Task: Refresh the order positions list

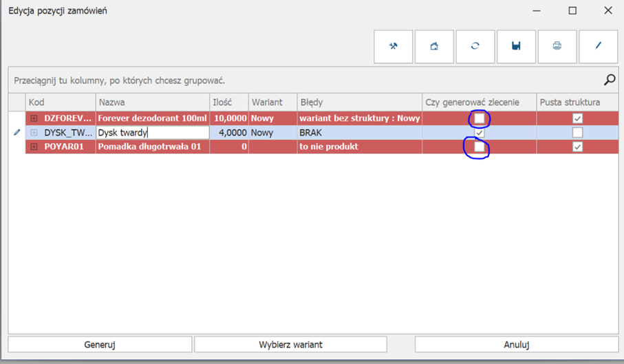Action: [475, 46]
